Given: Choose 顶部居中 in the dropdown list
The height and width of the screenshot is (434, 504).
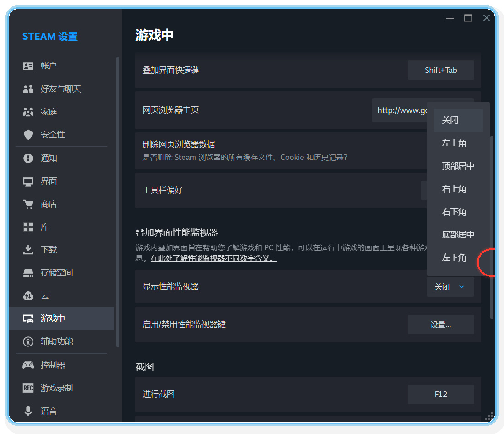Looking at the screenshot, I should coord(458,166).
